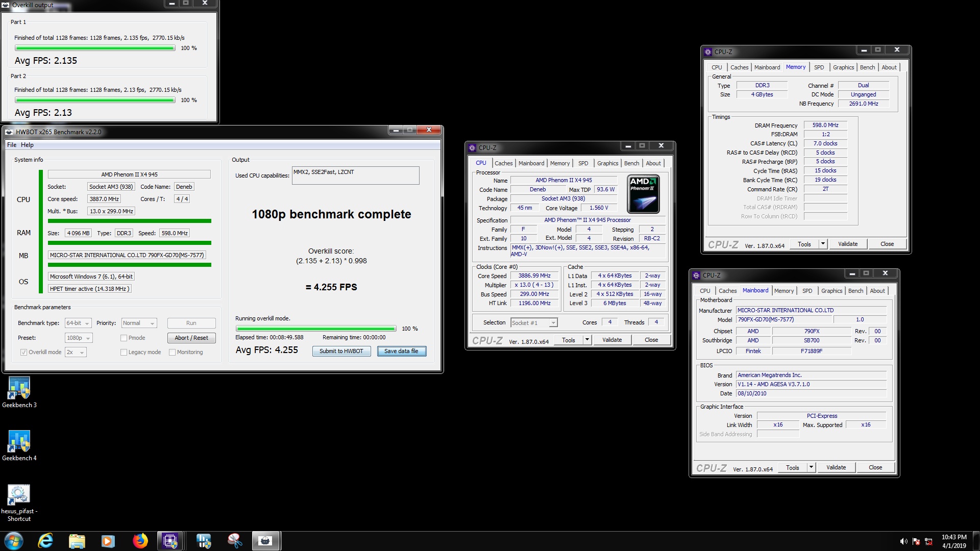Click CPU-Z Mainboard window title icon

pos(696,275)
